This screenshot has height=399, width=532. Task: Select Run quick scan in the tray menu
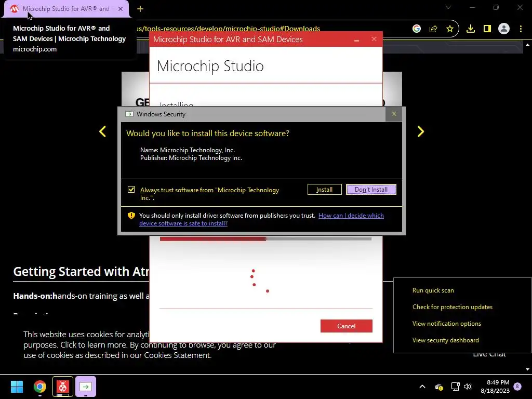(433, 290)
